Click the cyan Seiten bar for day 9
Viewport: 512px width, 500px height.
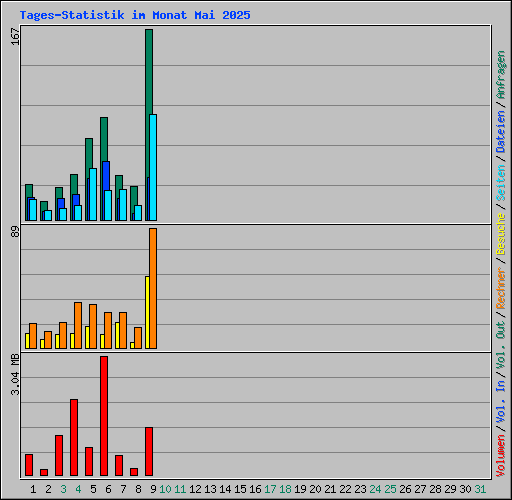click(x=153, y=167)
